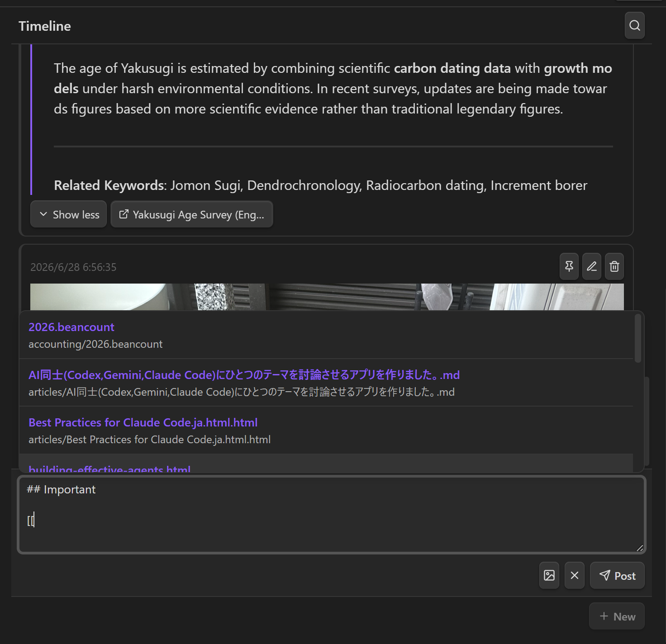The image size is (666, 644).
Task: Send the note with the Post button
Action: 617,575
